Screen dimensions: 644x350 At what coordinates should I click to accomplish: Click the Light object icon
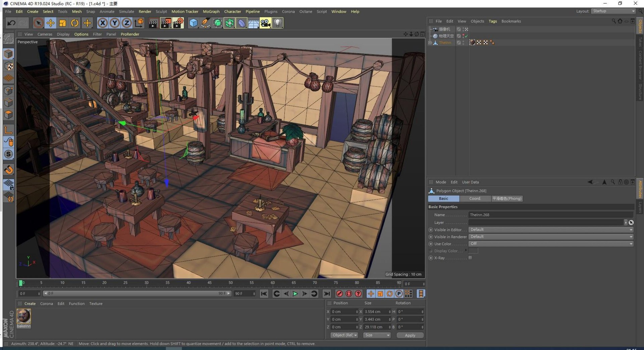tap(277, 23)
